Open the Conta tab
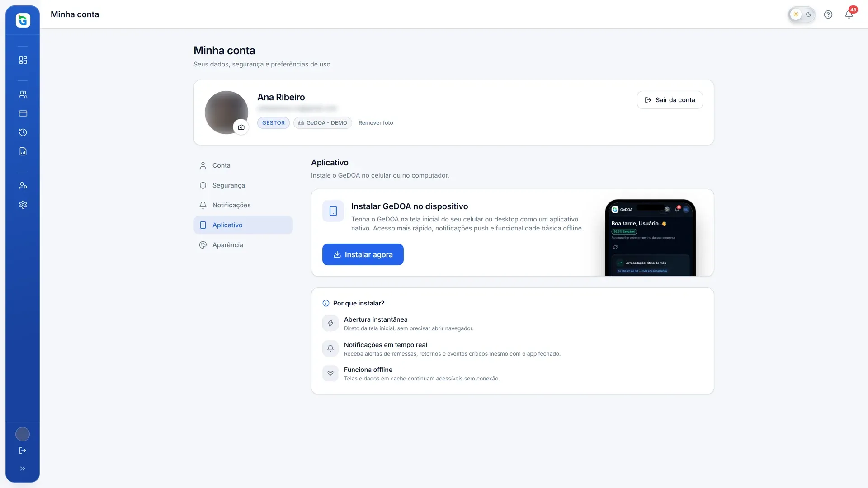The width and height of the screenshot is (868, 488). pyautogui.click(x=243, y=165)
